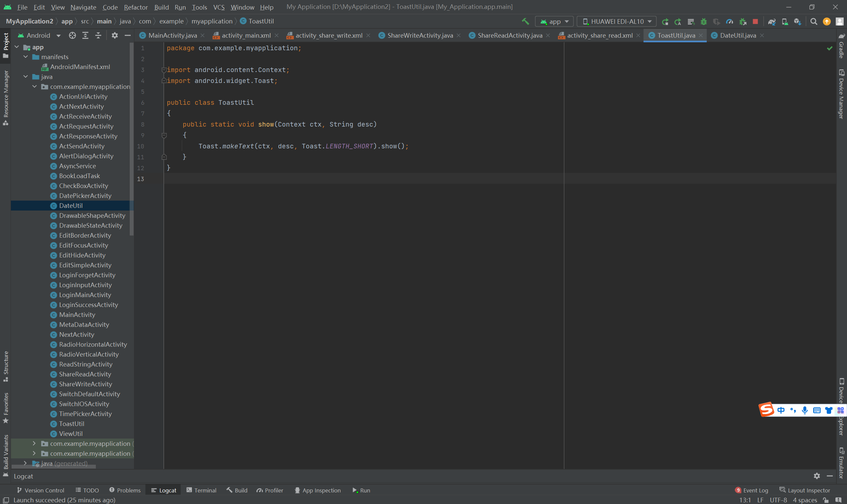Image resolution: width=847 pixels, height=504 pixels.
Task: Toggle the Project tool window sidebar button
Action: (x=5, y=45)
